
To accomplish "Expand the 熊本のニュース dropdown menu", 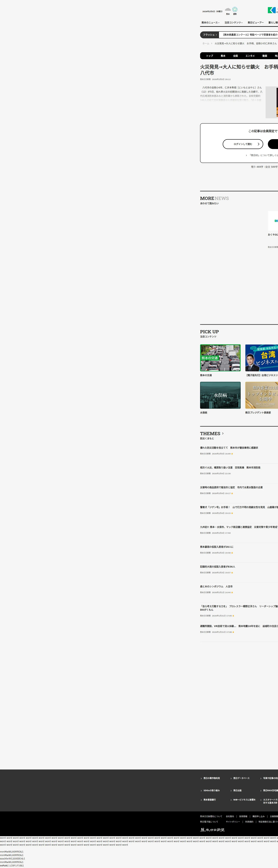I will (x=210, y=23).
